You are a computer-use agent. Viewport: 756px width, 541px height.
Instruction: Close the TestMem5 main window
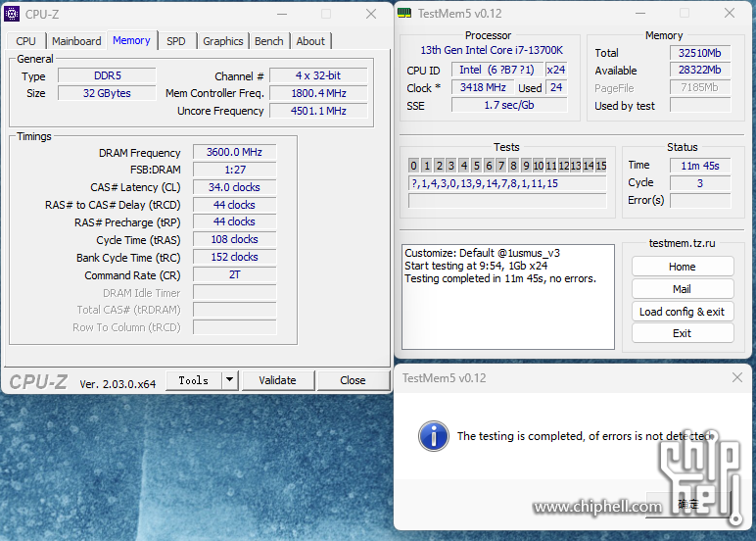click(x=730, y=13)
